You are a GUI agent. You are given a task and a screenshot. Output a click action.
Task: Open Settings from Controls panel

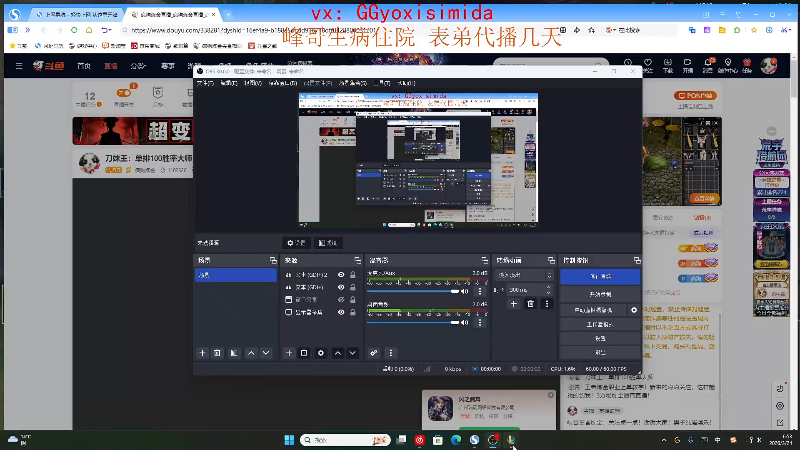point(600,338)
